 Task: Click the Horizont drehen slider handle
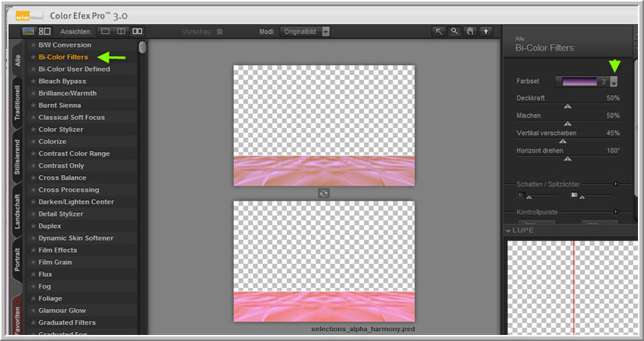(x=568, y=158)
